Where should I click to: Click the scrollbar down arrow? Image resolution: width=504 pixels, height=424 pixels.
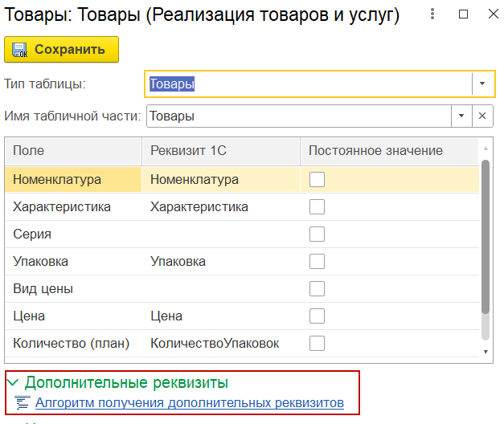pos(485,351)
